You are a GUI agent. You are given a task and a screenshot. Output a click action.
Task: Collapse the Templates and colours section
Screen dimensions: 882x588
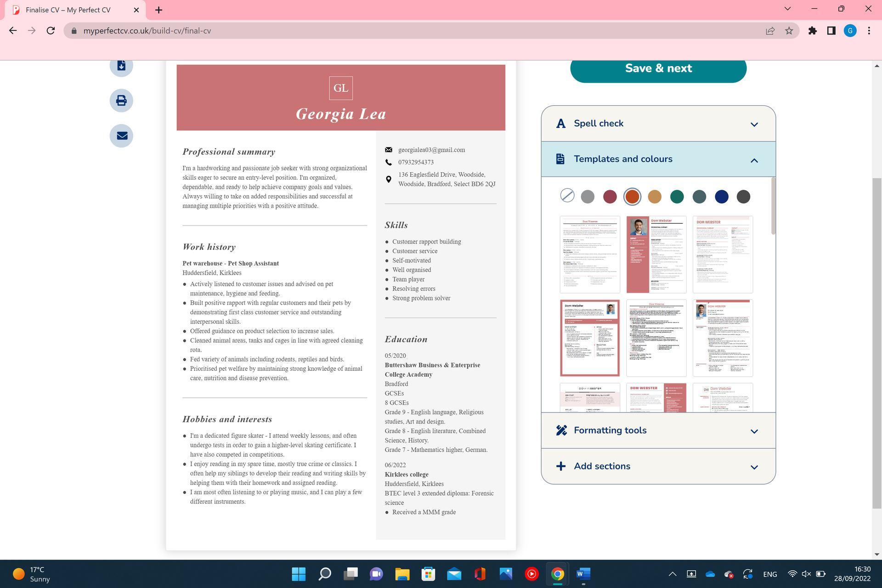658,159
